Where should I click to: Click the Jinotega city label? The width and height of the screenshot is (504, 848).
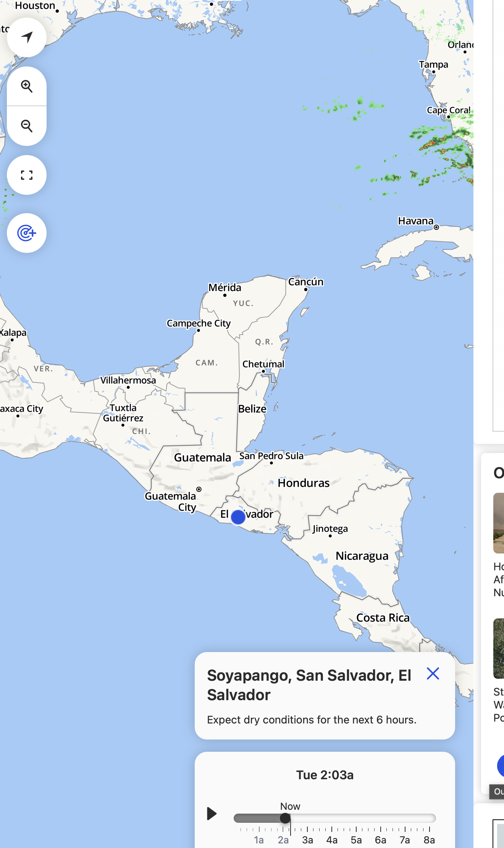point(330,529)
